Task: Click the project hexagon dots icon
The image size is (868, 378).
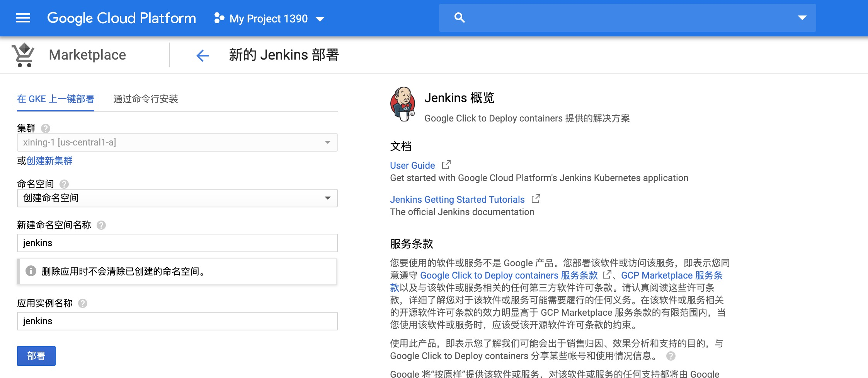Action: pos(219,18)
